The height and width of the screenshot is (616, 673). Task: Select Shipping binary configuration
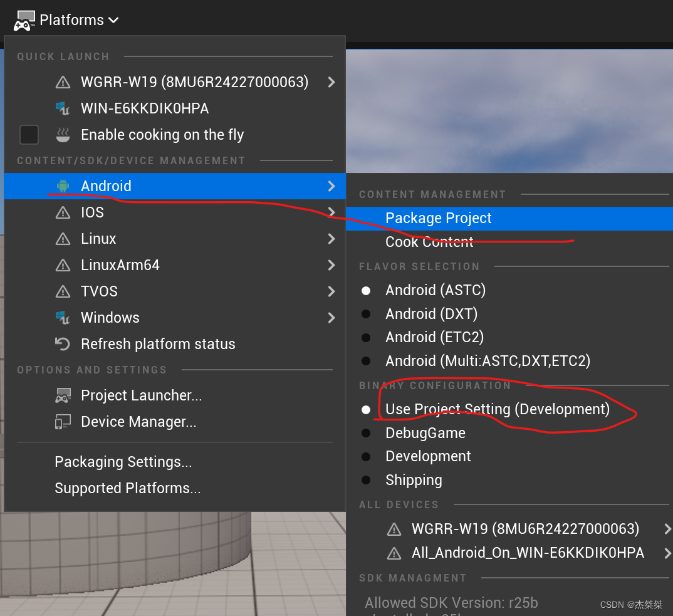pyautogui.click(x=366, y=480)
